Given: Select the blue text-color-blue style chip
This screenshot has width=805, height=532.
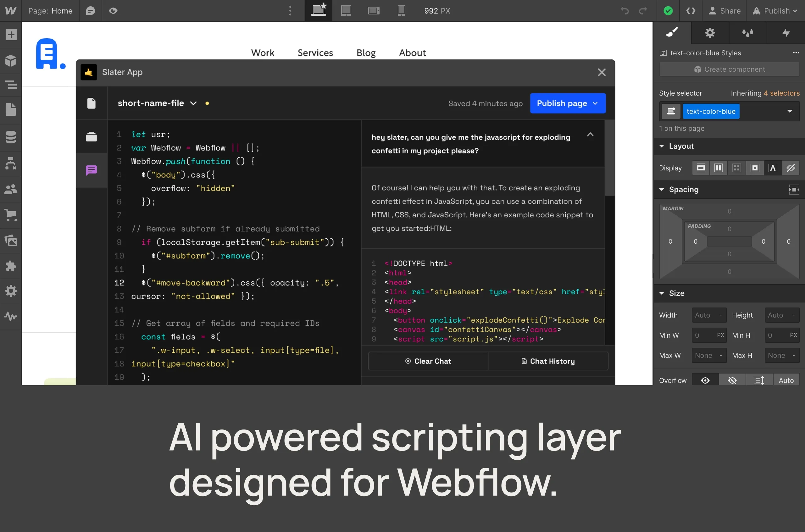Looking at the screenshot, I should pos(711,111).
